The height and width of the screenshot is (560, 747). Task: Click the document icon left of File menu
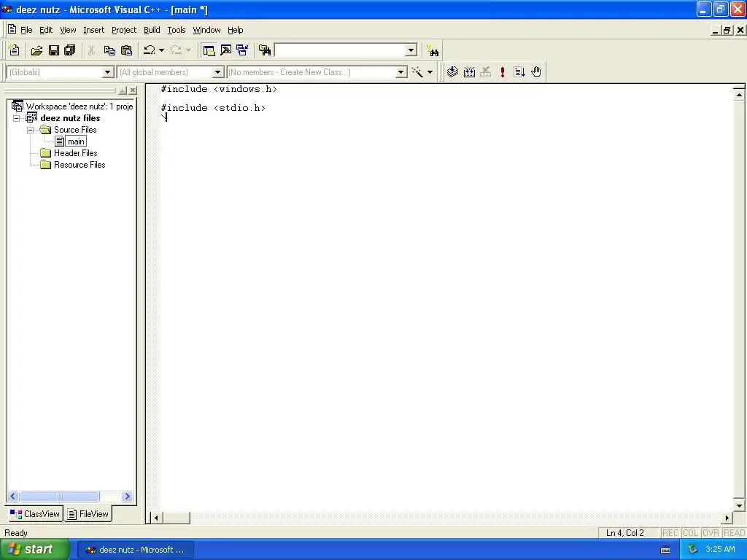tap(12, 29)
